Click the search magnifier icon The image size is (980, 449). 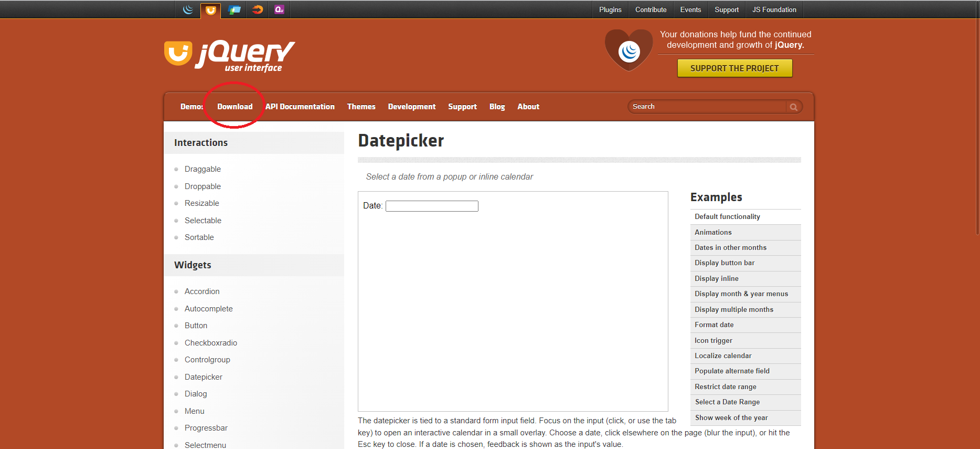click(x=794, y=107)
